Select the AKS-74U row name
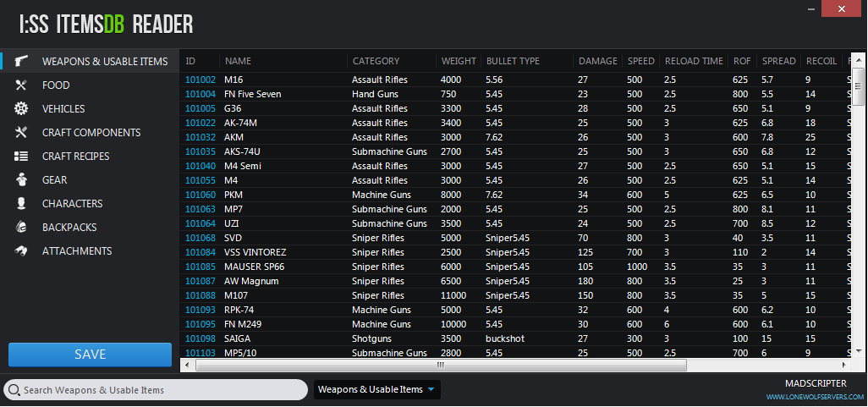The height and width of the screenshot is (407, 868). tap(244, 151)
